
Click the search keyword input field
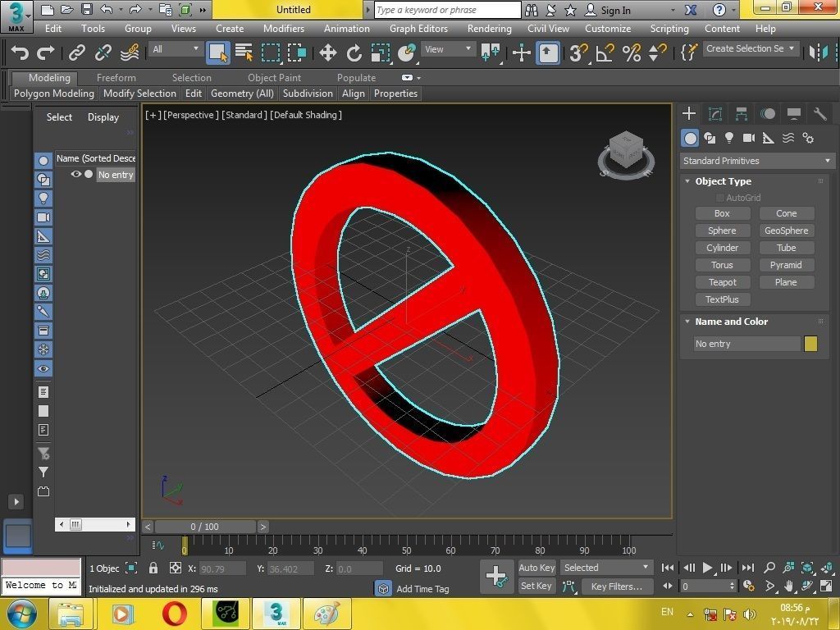pyautogui.click(x=447, y=10)
